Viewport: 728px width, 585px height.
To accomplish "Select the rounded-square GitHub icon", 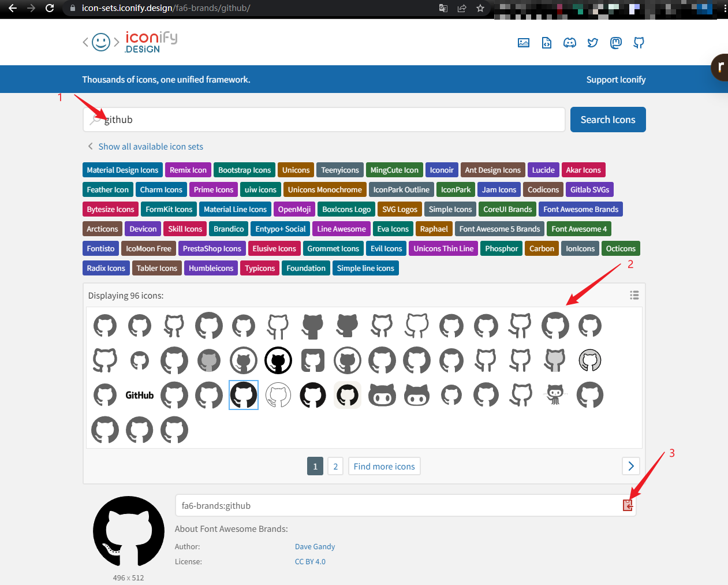I will coord(313,360).
